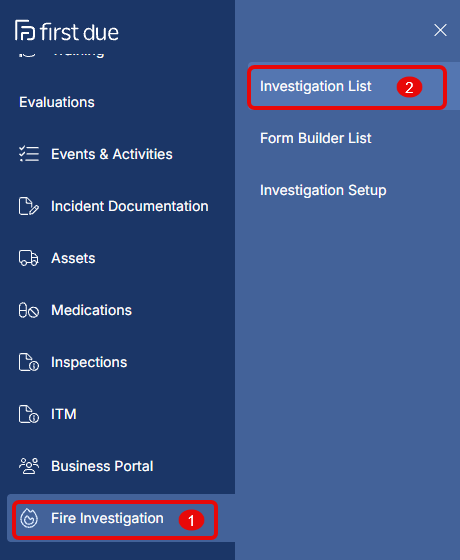Close the submenu panel with X
The image size is (460, 560).
pyautogui.click(x=440, y=30)
